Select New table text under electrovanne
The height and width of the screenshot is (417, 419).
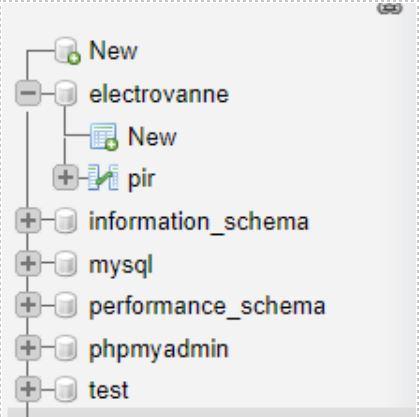pyautogui.click(x=152, y=137)
